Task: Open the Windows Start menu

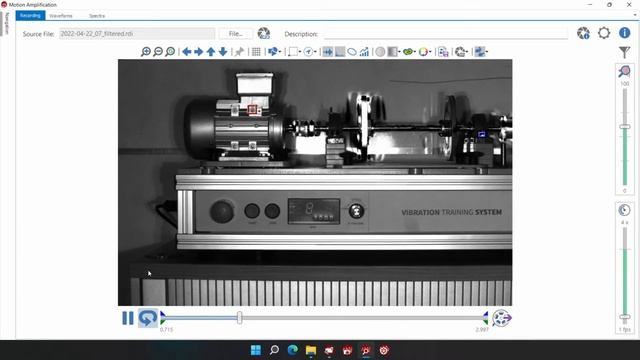Action: (256, 350)
